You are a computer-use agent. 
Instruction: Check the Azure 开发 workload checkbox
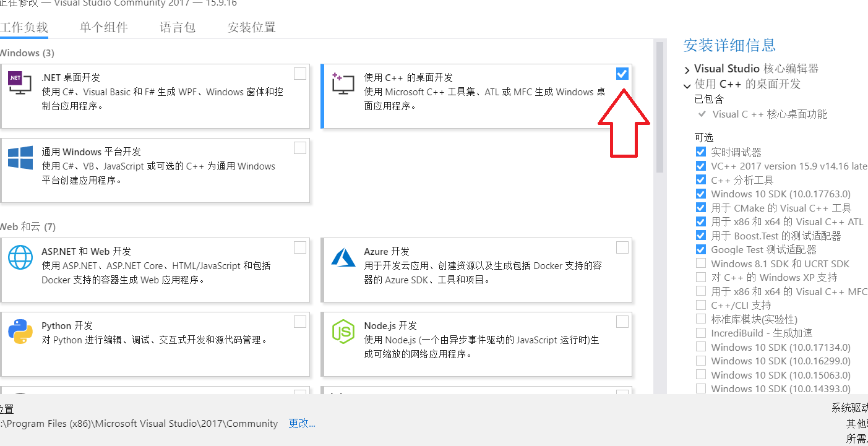tap(622, 247)
